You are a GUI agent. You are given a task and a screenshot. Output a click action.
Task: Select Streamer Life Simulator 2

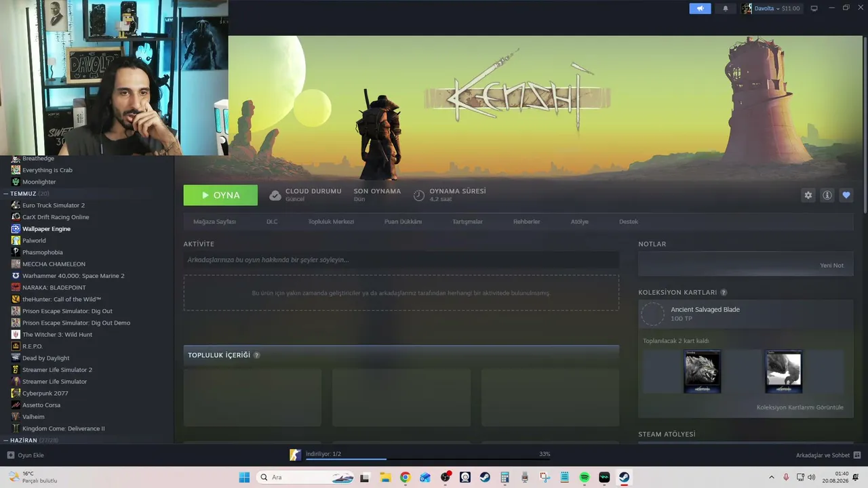click(57, 370)
